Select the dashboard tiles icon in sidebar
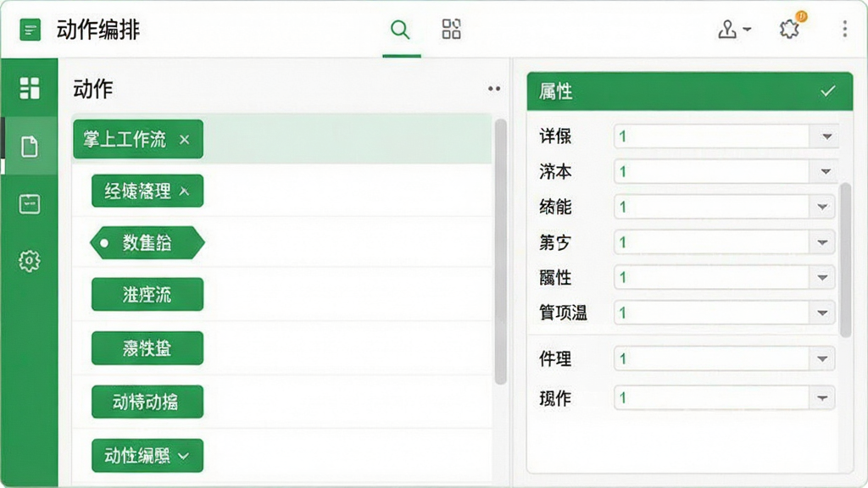This screenshot has width=868, height=488. (30, 88)
